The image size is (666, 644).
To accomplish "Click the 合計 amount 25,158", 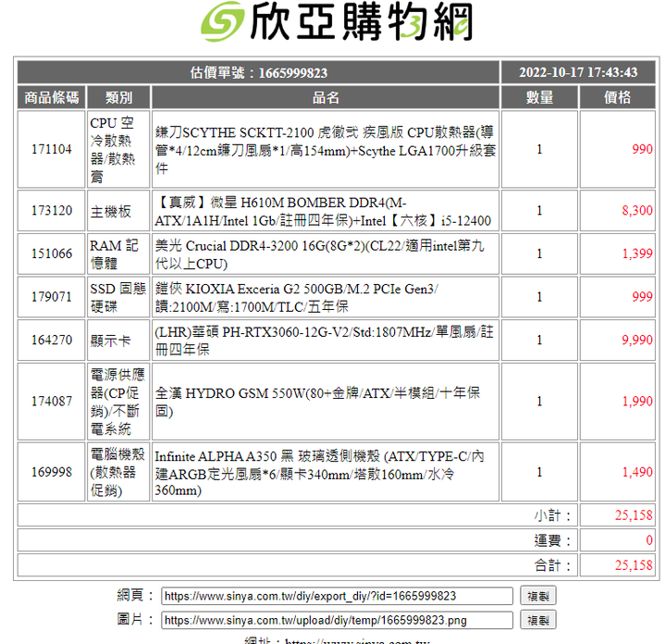I will point(634,565).
